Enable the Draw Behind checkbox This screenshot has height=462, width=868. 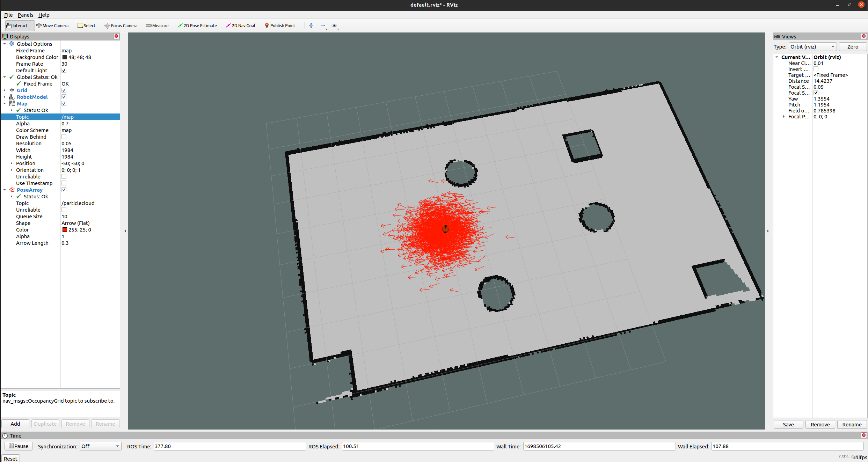[x=64, y=137]
